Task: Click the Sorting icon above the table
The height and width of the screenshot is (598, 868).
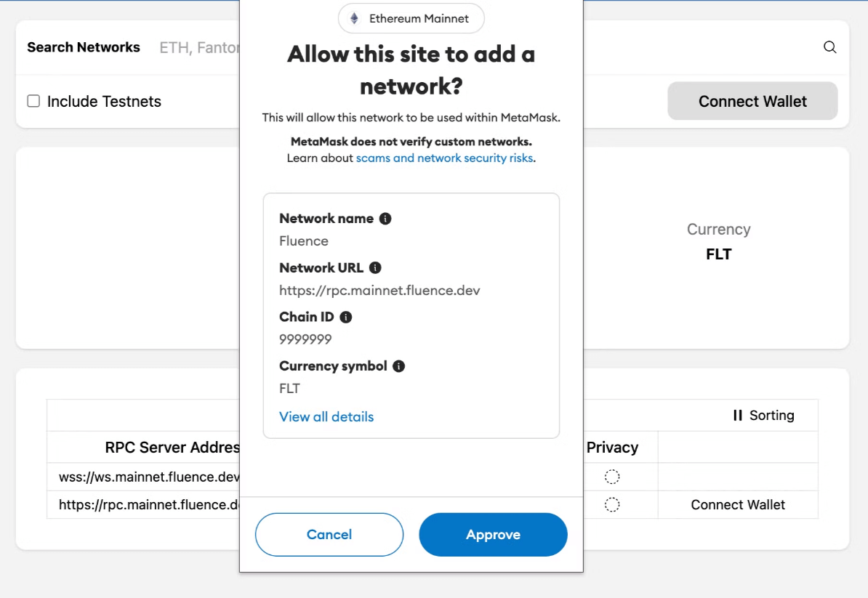Action: click(739, 415)
